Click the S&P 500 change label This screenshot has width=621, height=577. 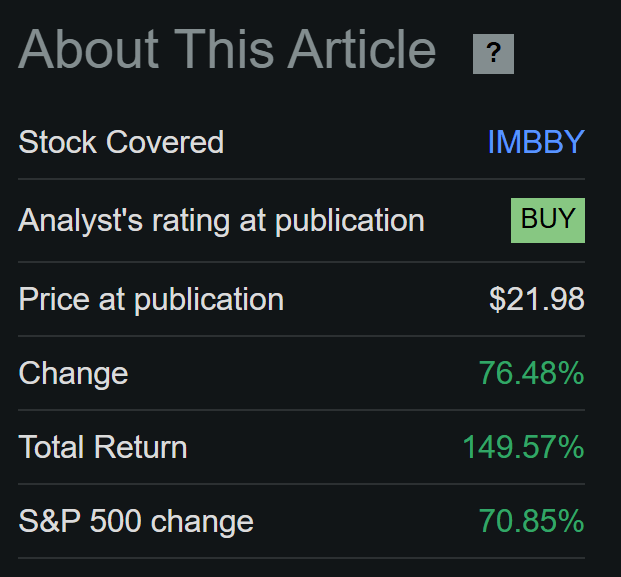click(136, 522)
